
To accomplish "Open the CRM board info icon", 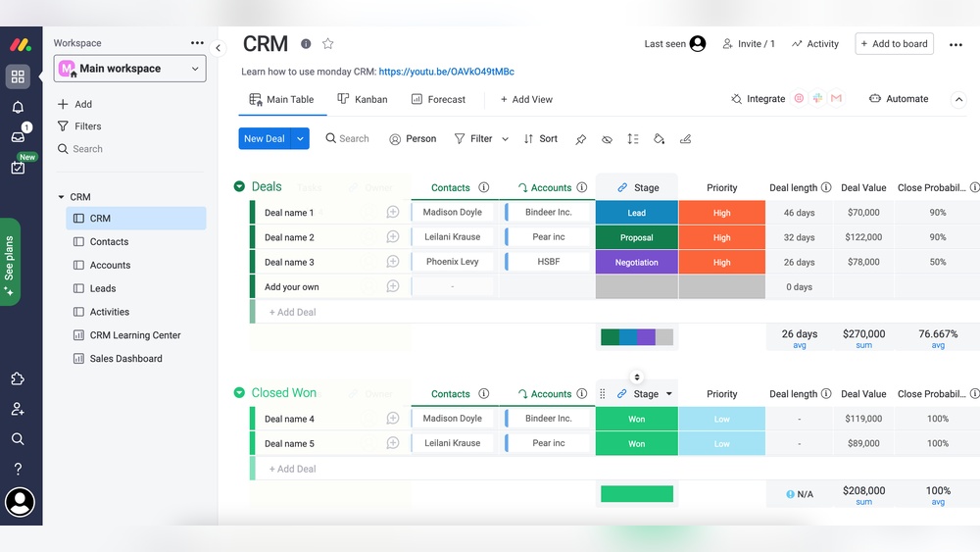I will (x=306, y=44).
